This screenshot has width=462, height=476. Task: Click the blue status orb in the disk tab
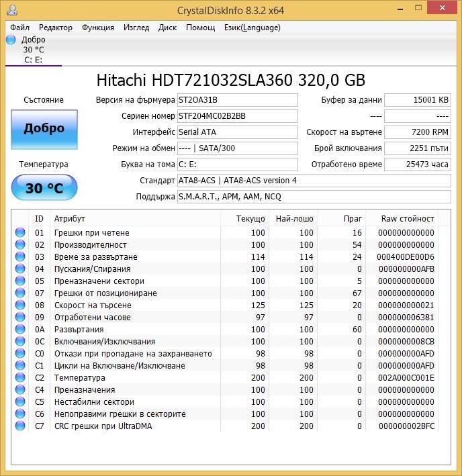[x=11, y=40]
